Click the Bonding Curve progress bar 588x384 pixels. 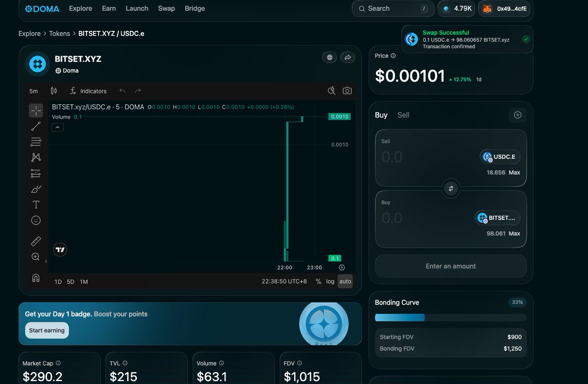tap(451, 318)
